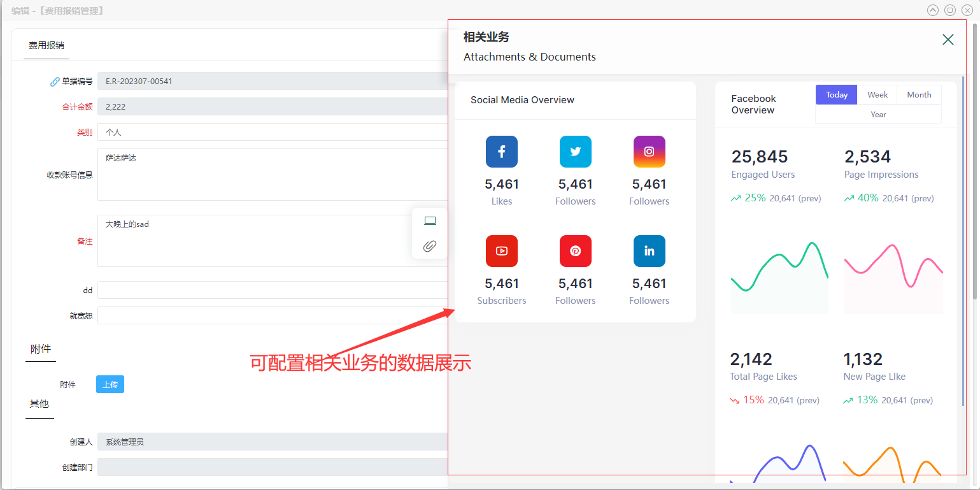Open the 费用报销 tab
980x490 pixels.
[46, 45]
